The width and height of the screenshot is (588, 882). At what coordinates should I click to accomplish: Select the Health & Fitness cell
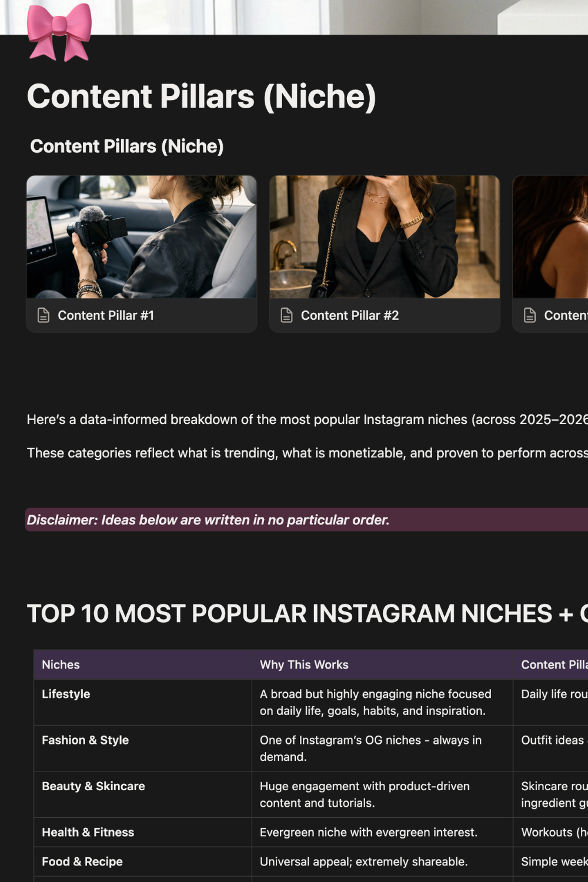(143, 832)
